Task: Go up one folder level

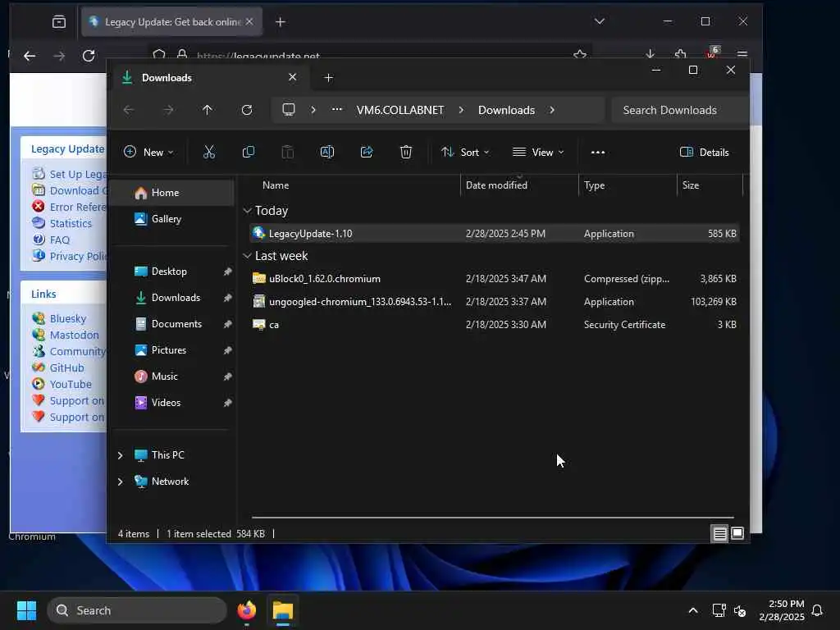Action: coord(208,110)
